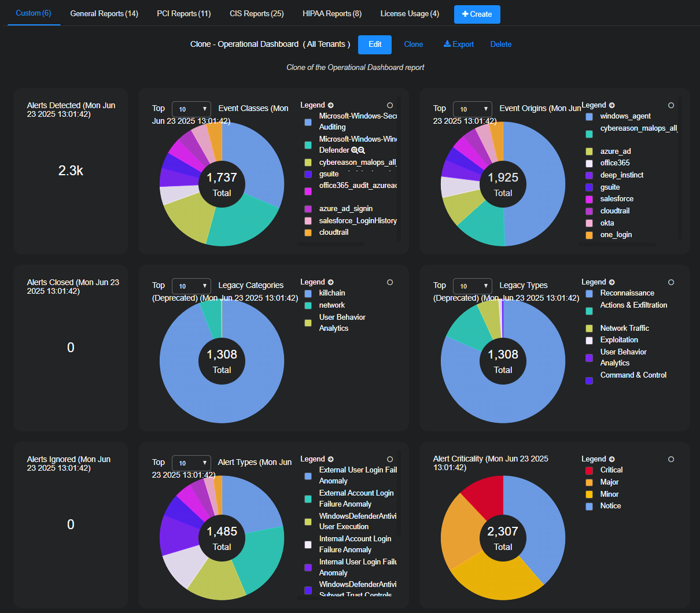Screen dimensions: 700x613
Task: Click the Edit button
Action: 374,44
